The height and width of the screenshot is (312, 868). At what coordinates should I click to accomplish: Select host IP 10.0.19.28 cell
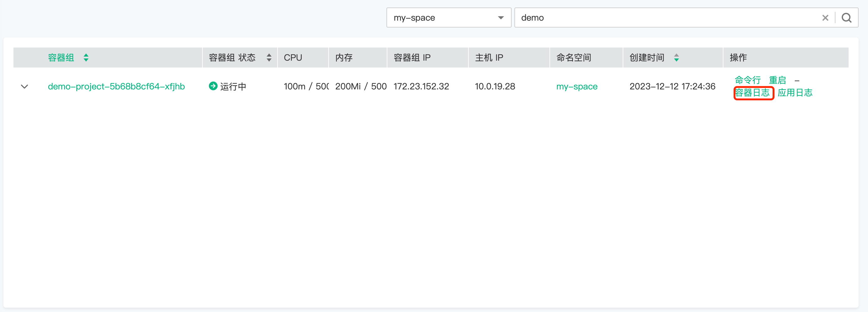(x=495, y=87)
